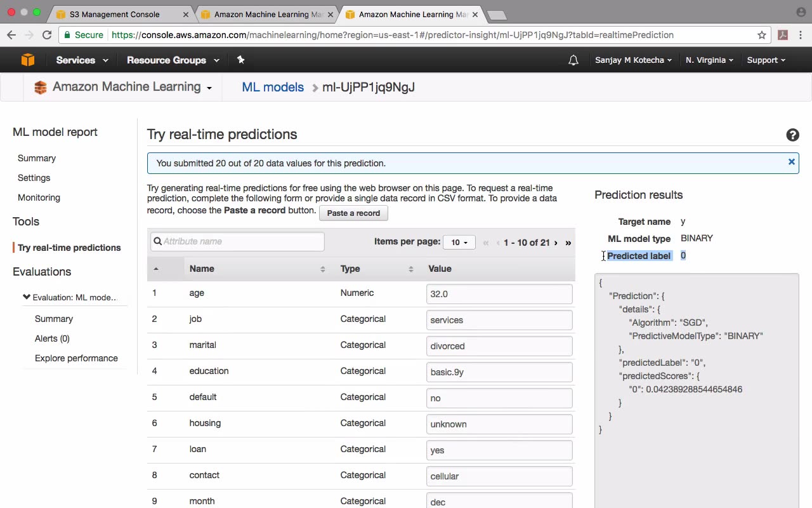Open the Monitoring section
This screenshot has width=812, height=508.
tap(39, 197)
